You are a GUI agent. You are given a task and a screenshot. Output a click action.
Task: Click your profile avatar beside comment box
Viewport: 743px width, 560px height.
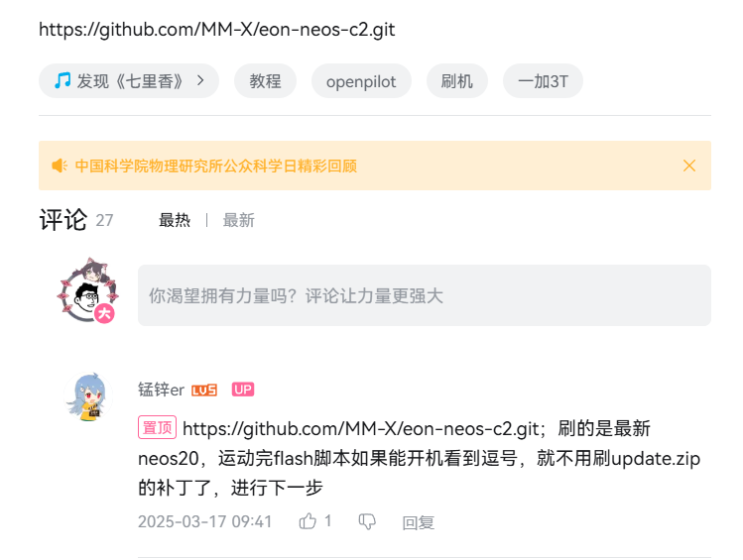coord(87,291)
